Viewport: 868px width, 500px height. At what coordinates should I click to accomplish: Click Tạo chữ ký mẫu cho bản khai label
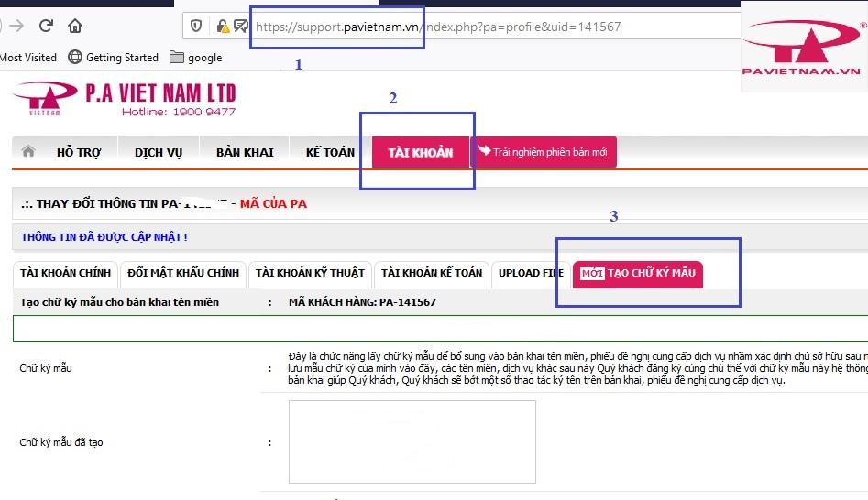[119, 302]
